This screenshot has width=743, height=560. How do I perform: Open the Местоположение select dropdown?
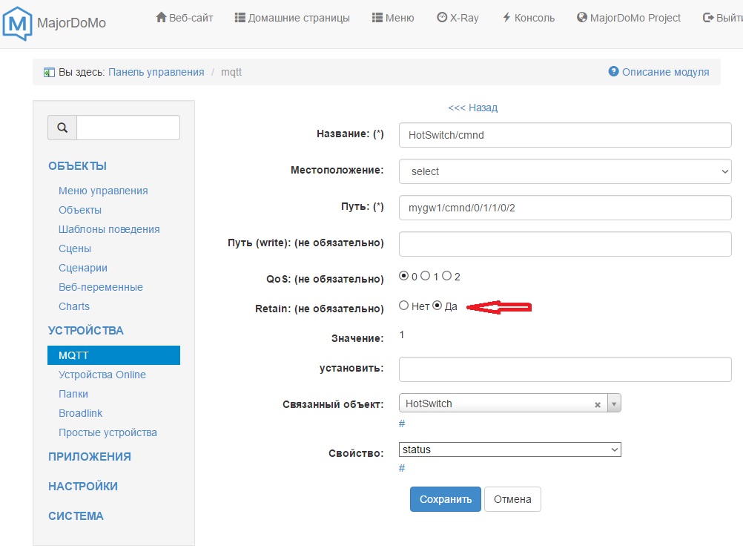coord(565,171)
